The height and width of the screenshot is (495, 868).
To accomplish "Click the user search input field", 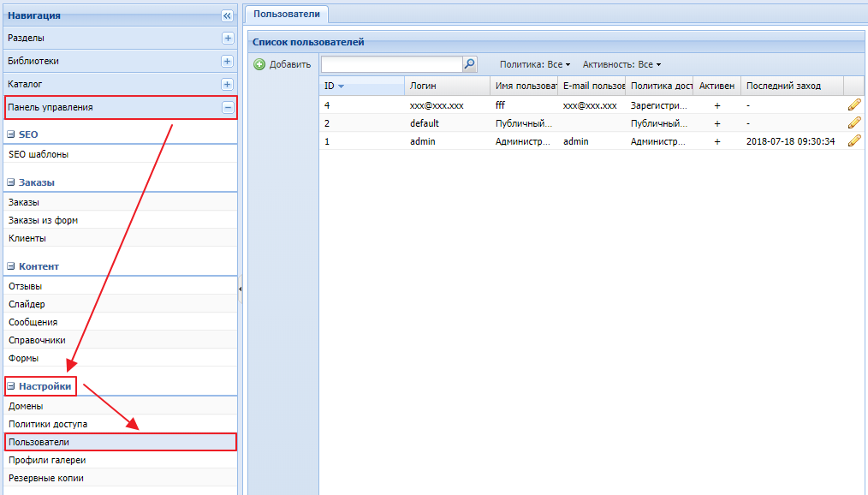I will pos(391,64).
